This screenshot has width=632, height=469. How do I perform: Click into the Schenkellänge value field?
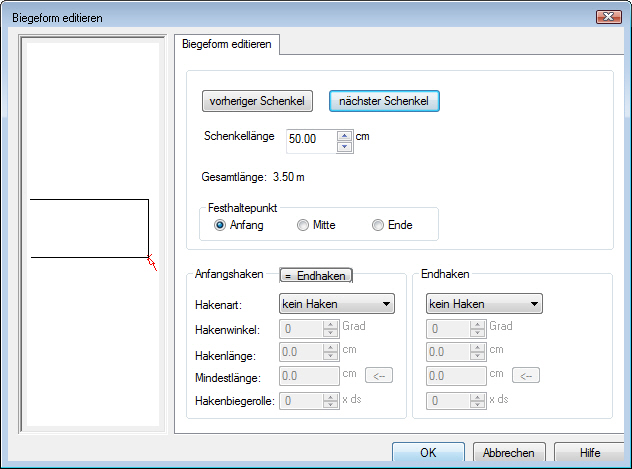[x=311, y=139]
